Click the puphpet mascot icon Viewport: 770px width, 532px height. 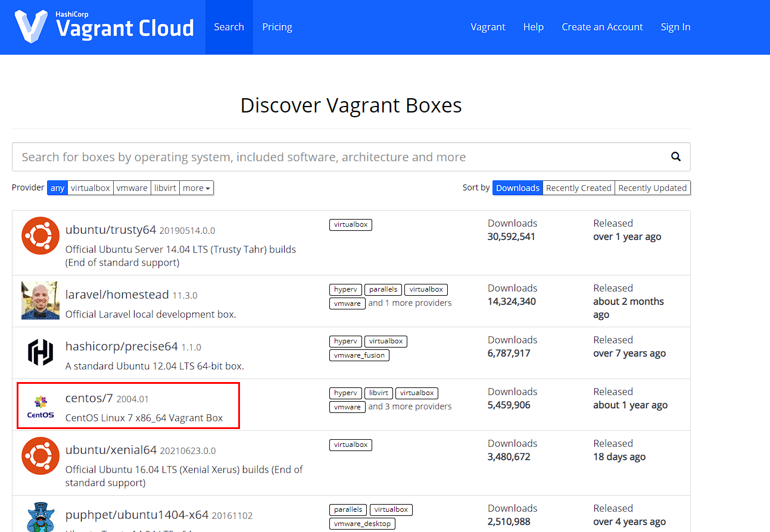40,517
